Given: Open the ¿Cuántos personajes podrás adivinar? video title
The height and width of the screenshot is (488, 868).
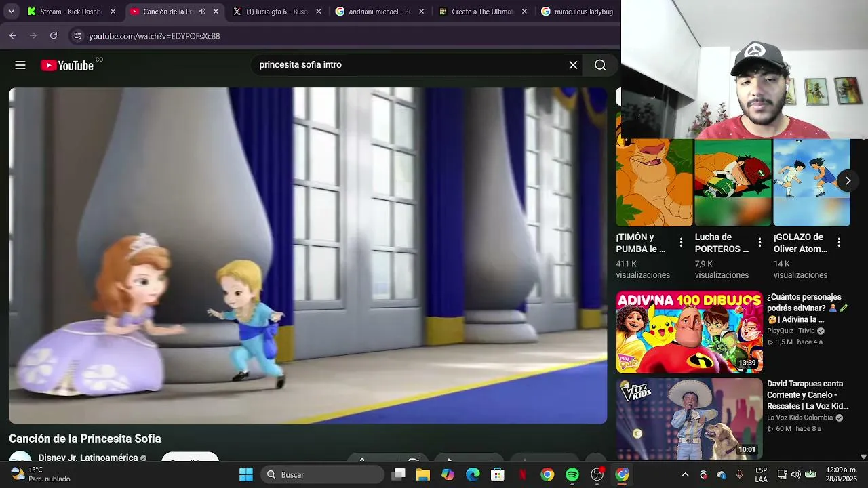Looking at the screenshot, I should [807, 308].
